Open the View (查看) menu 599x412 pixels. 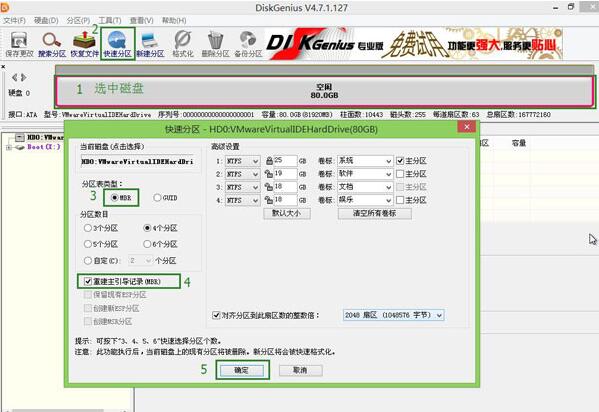pyautogui.click(x=142, y=20)
